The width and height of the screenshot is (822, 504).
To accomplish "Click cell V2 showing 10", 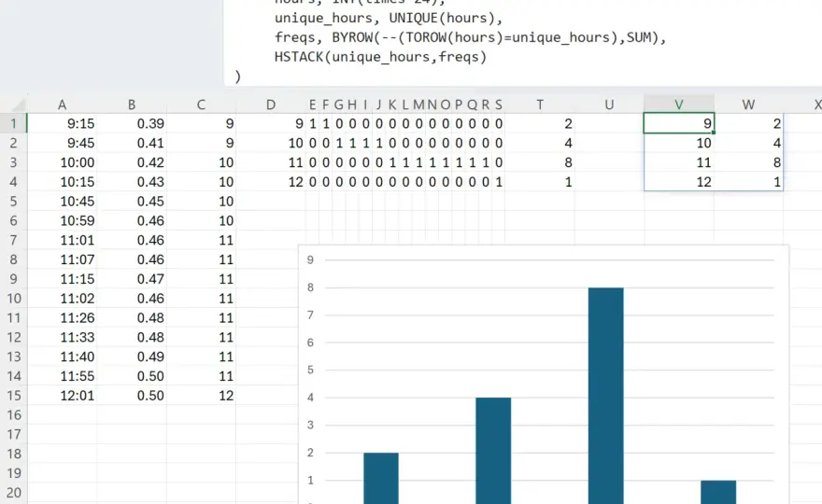I will [679, 143].
